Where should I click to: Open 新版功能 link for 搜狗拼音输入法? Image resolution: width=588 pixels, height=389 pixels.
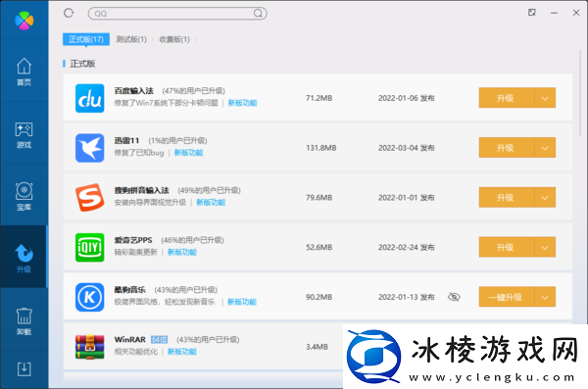click(211, 203)
